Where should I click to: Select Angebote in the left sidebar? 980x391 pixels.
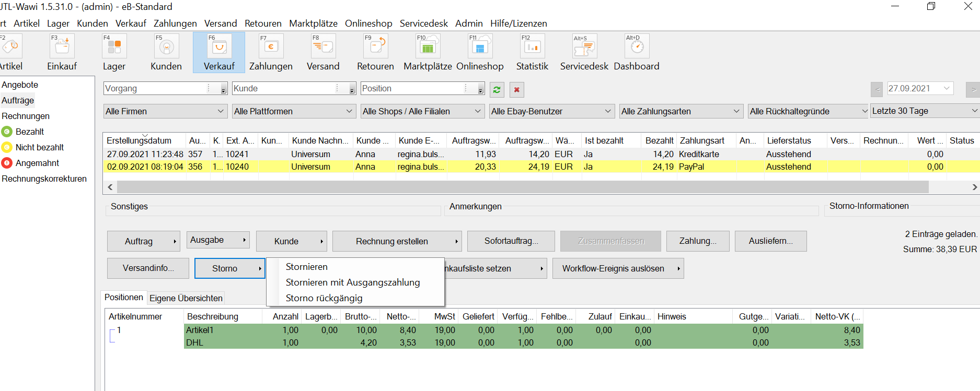coord(20,85)
